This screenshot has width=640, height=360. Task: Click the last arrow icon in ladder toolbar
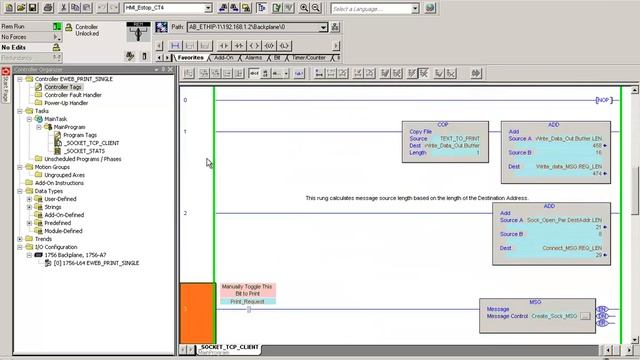coord(476,73)
